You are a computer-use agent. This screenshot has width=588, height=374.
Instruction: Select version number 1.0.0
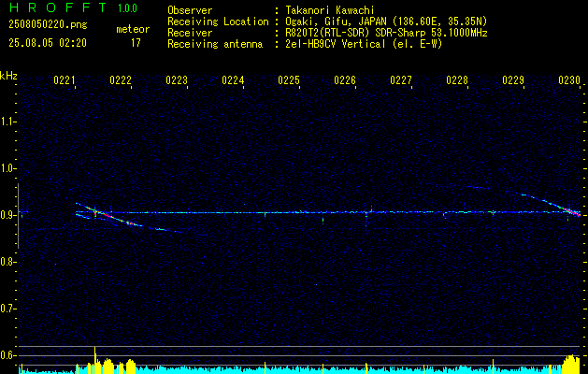(x=127, y=8)
